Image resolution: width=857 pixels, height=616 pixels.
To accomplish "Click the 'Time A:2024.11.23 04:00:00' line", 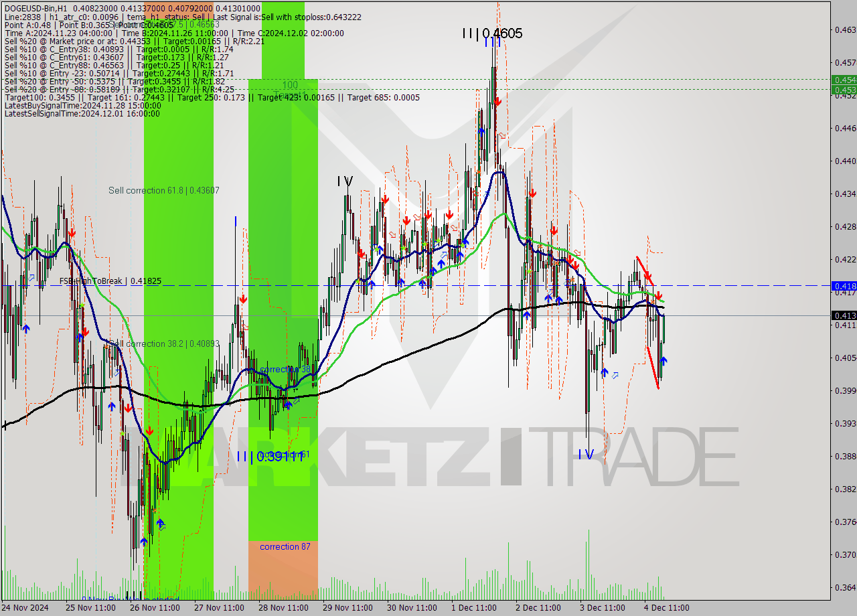I will pos(174,33).
